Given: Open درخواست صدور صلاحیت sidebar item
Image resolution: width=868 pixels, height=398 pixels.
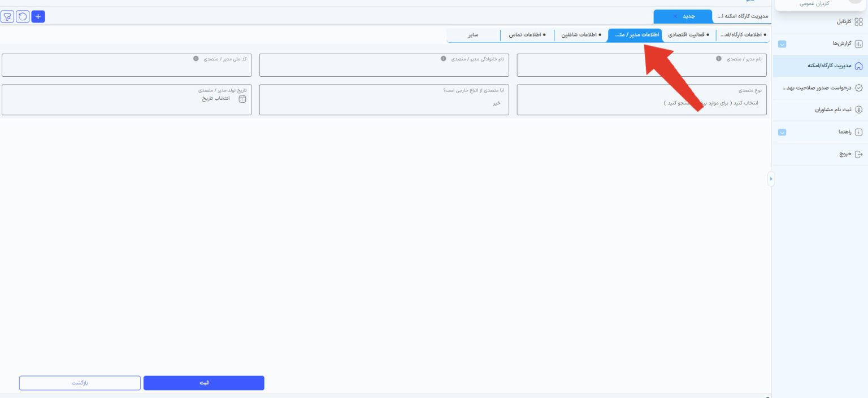Looking at the screenshot, I should 819,88.
